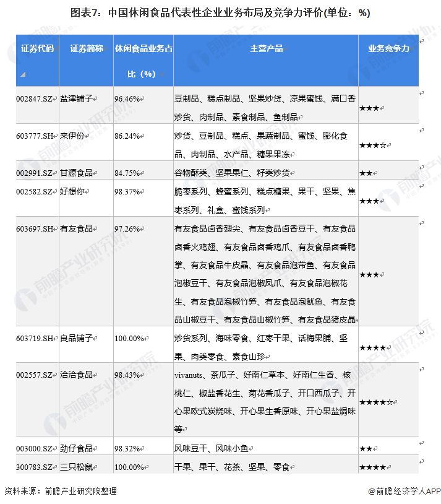Click products text starting 豆制品、糕点制品
The width and height of the screenshot is (441, 504).
point(265,108)
